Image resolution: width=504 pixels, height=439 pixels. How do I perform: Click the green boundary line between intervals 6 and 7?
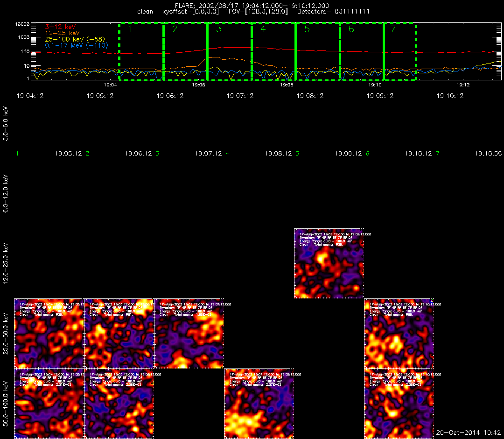click(x=384, y=51)
